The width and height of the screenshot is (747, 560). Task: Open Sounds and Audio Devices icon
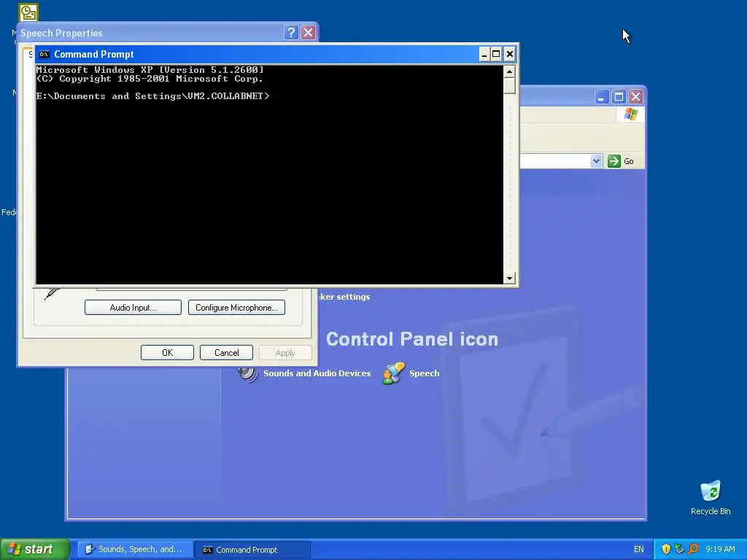pos(248,373)
